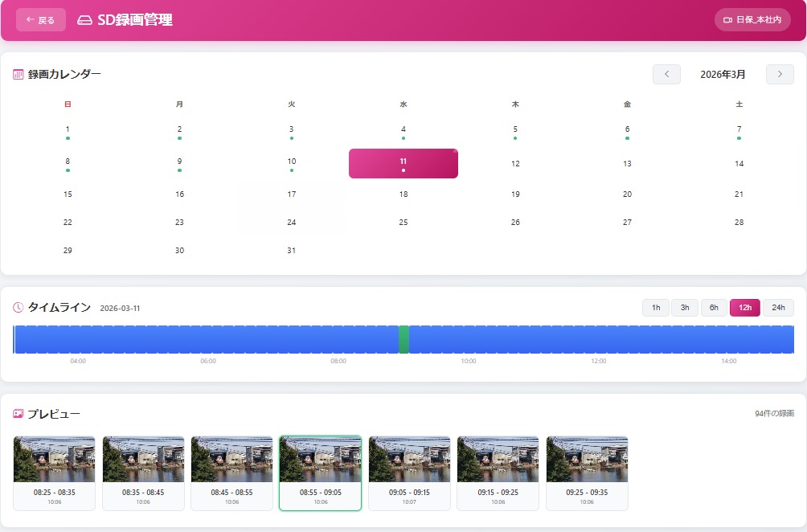Click the SD drive icon in header

tap(84, 20)
